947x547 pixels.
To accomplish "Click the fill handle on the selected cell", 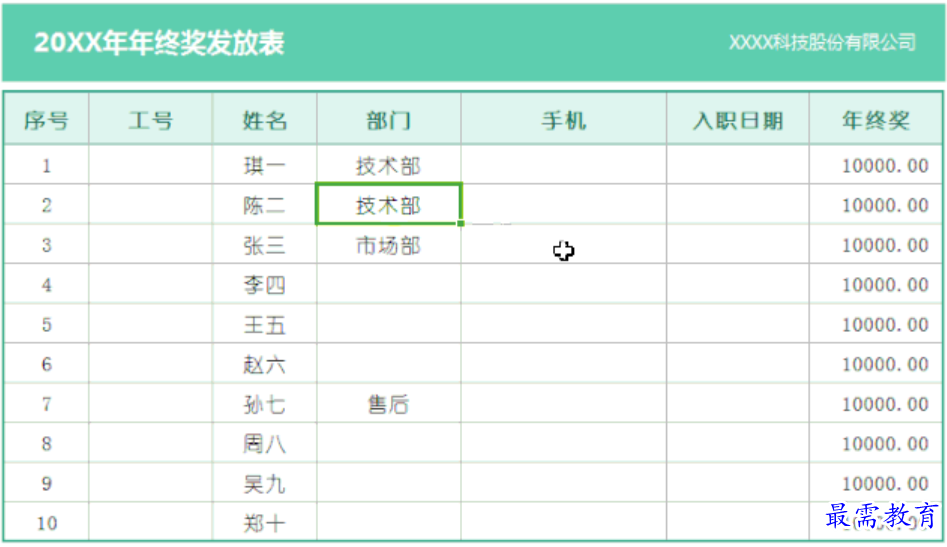I will point(461,223).
